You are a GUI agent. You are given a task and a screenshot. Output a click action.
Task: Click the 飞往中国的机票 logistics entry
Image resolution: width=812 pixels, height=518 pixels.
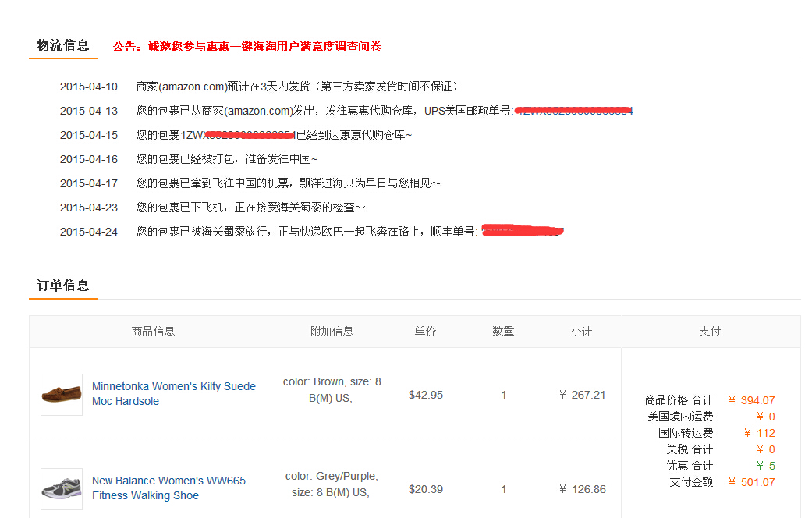[289, 183]
